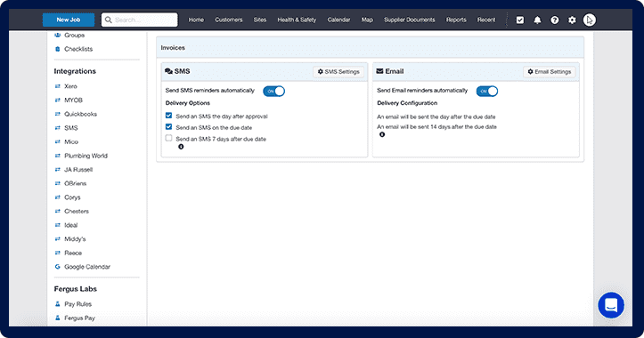Open the OBriens integration
This screenshot has width=644, height=338.
76,183
